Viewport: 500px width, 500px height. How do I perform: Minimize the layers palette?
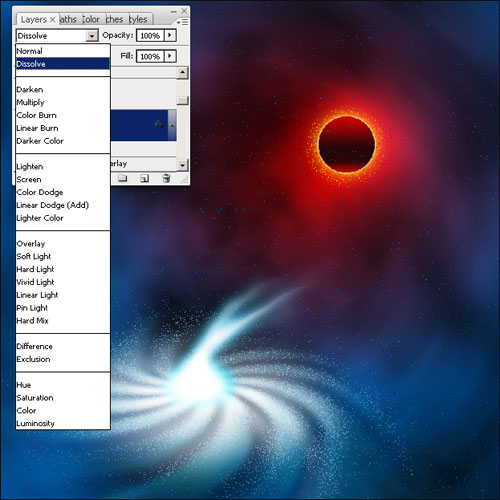coord(174,11)
